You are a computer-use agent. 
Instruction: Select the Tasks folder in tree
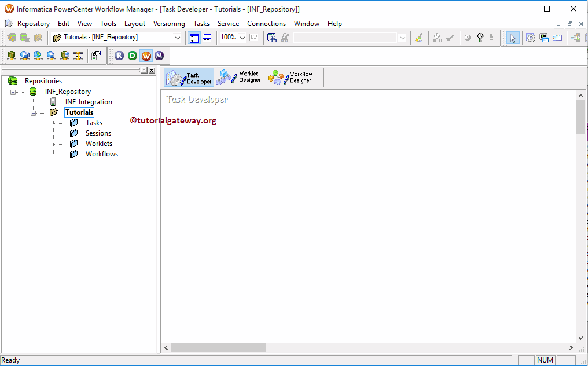tap(94, 123)
